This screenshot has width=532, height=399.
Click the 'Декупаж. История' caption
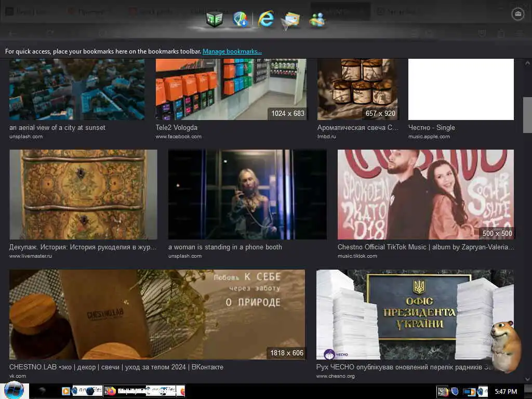tap(83, 247)
